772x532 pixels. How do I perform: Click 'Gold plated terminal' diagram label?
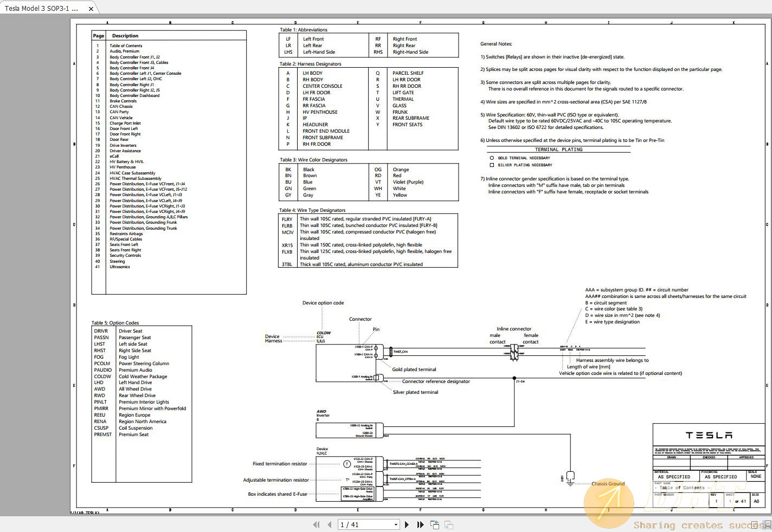414,369
